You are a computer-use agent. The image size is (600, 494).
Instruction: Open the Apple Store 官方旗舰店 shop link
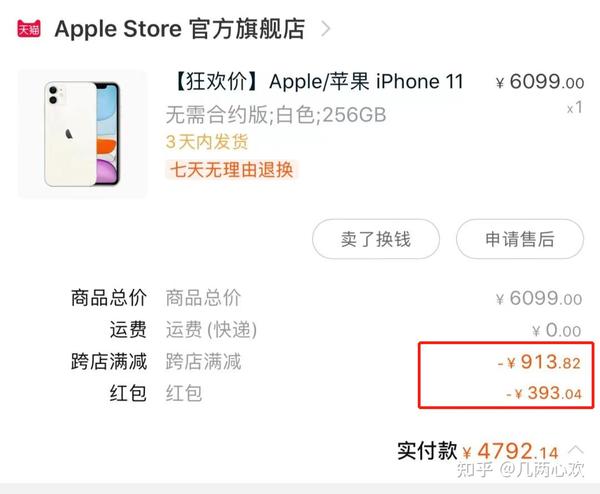(180, 29)
